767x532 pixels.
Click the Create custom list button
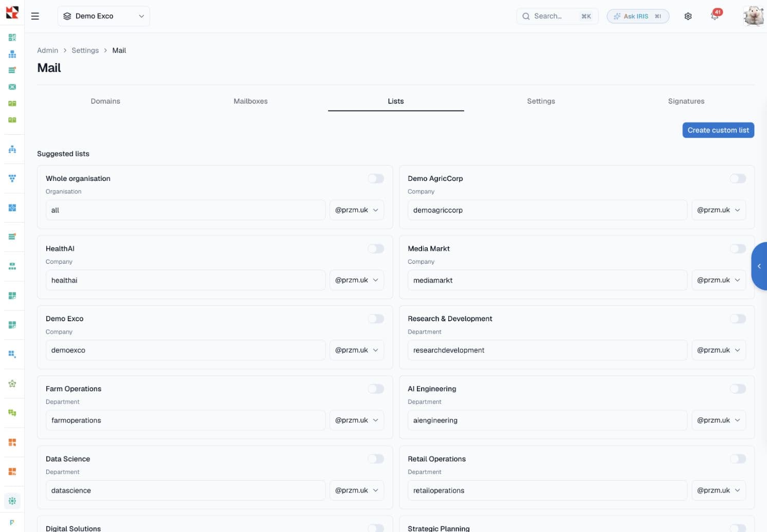718,130
